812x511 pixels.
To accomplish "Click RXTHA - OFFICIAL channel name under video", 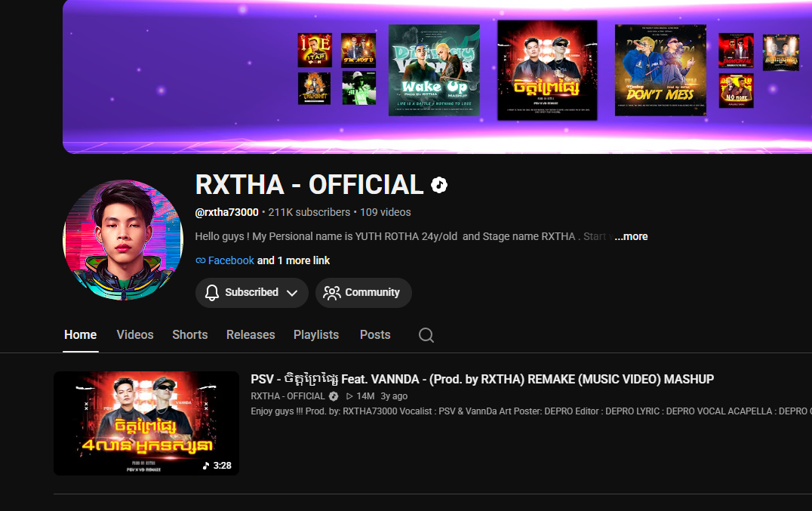I will (288, 396).
